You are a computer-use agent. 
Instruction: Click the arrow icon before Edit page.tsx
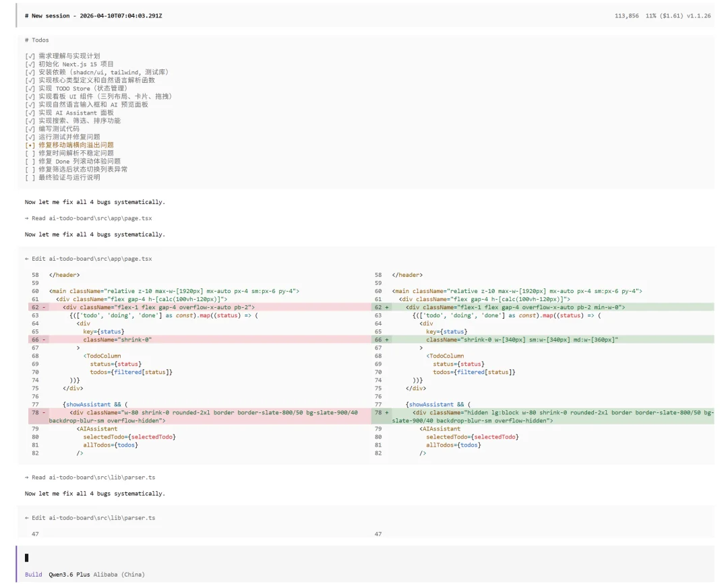[26, 258]
